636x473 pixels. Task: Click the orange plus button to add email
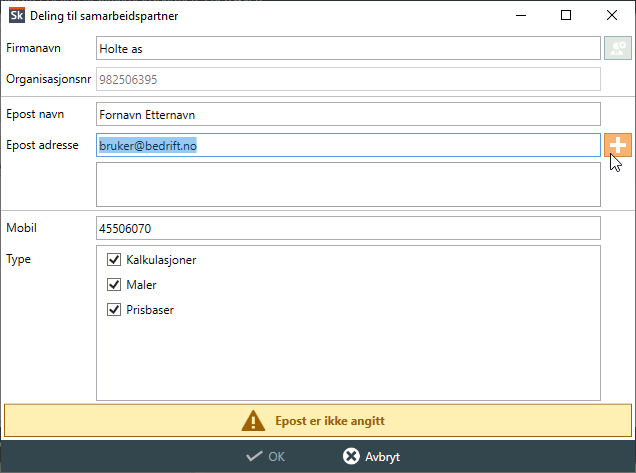[x=618, y=145]
